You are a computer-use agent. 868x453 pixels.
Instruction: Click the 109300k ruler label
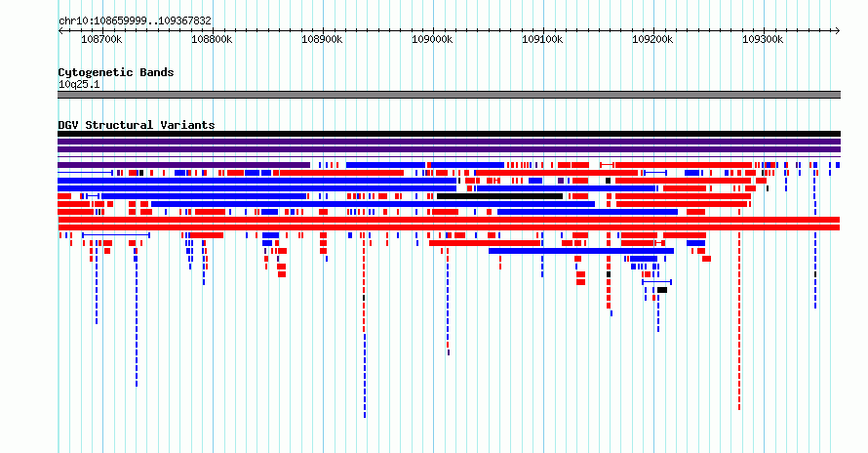[x=763, y=39]
